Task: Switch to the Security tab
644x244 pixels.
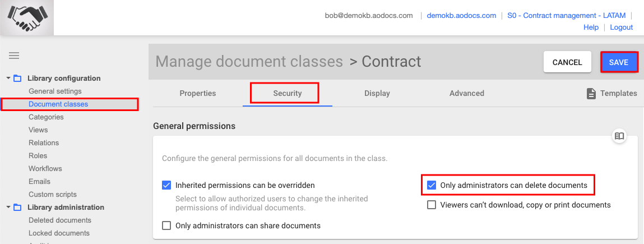Action: pos(288,93)
